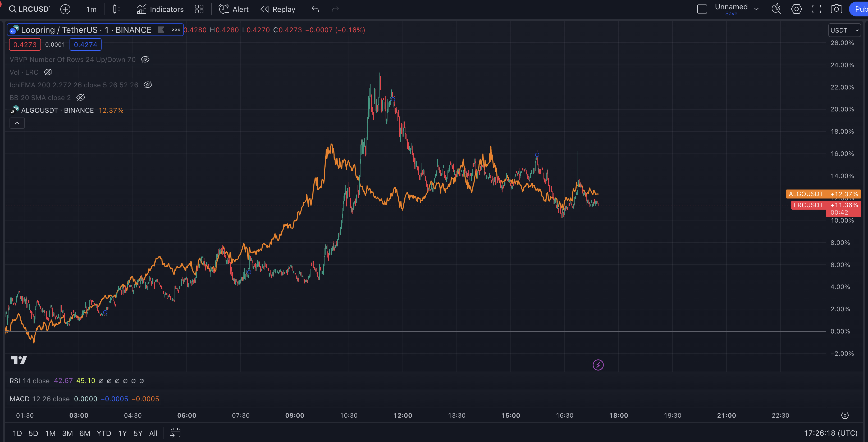Select the 1D time range tab
The width and height of the screenshot is (868, 442).
pos(17,433)
